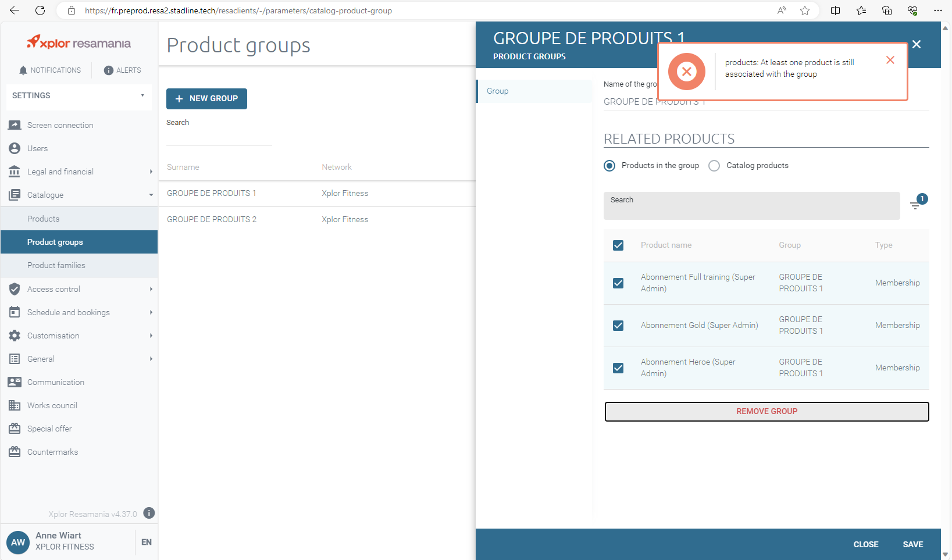
Task: Open the Notifications bell
Action: coord(23,70)
